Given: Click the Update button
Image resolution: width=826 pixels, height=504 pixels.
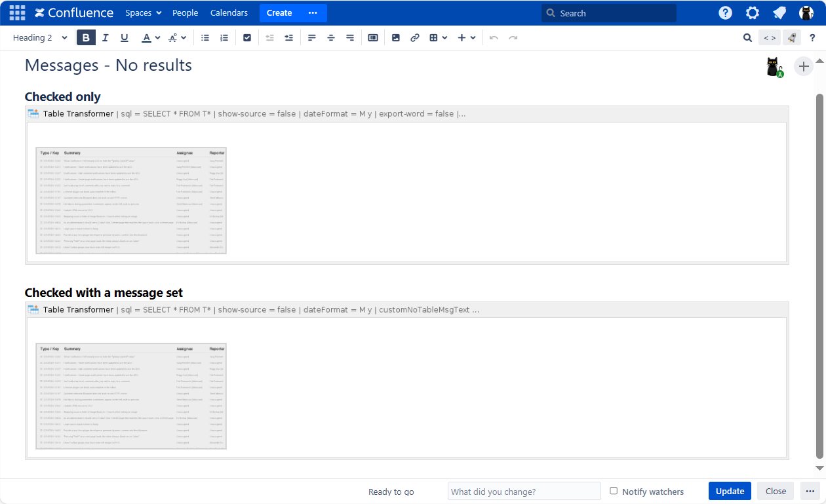Looking at the screenshot, I should (730, 491).
